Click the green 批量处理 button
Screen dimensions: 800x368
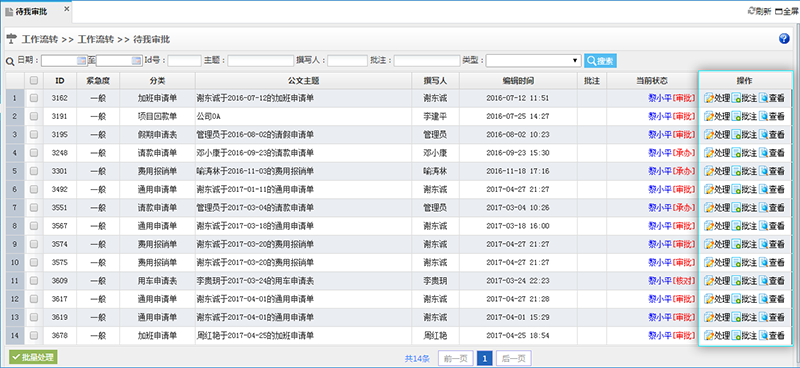33,357
